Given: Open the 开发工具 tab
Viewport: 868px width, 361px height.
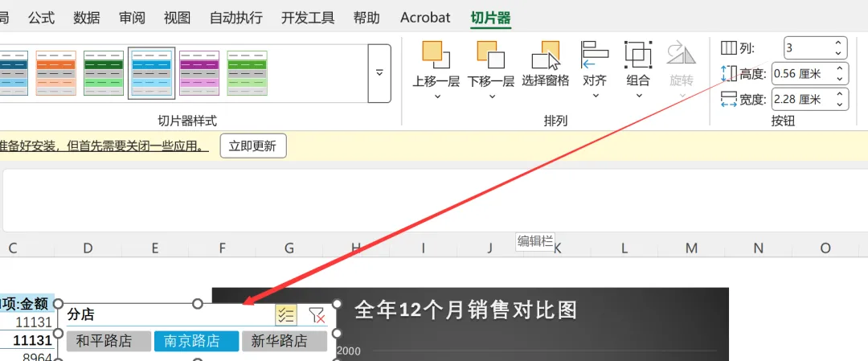Looking at the screenshot, I should tap(309, 18).
